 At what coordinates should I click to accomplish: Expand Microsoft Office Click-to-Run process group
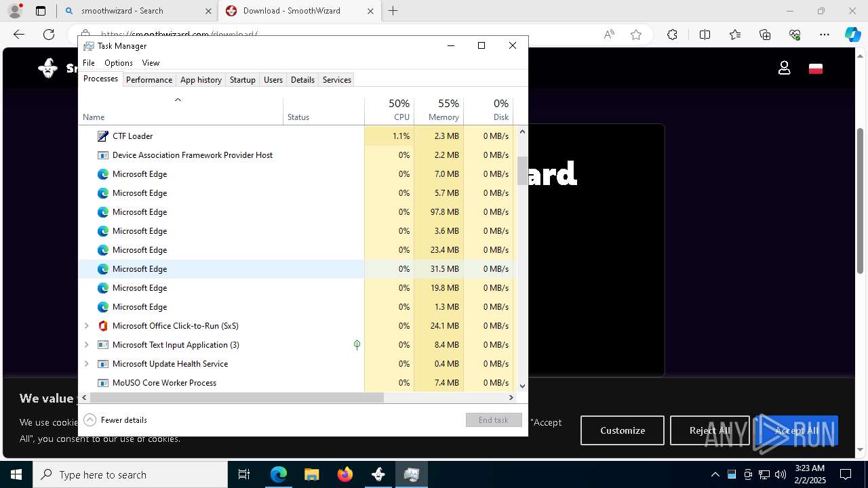[x=86, y=326]
